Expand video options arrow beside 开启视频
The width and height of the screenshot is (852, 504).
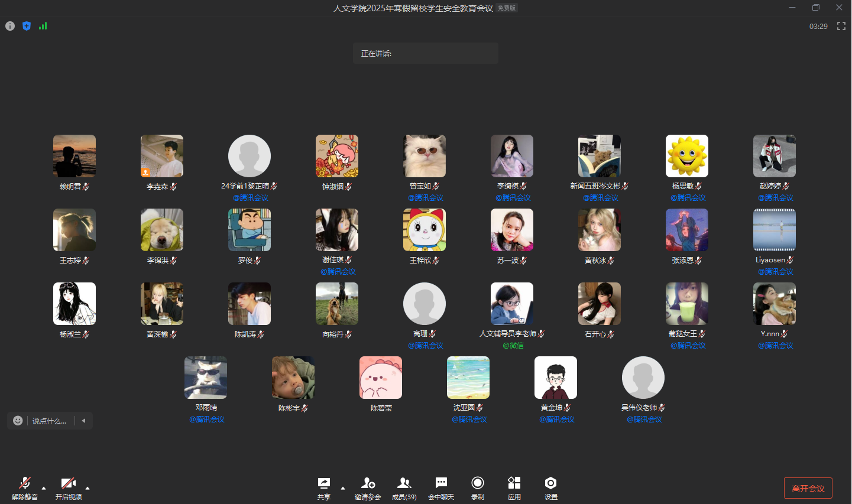pos(88,488)
